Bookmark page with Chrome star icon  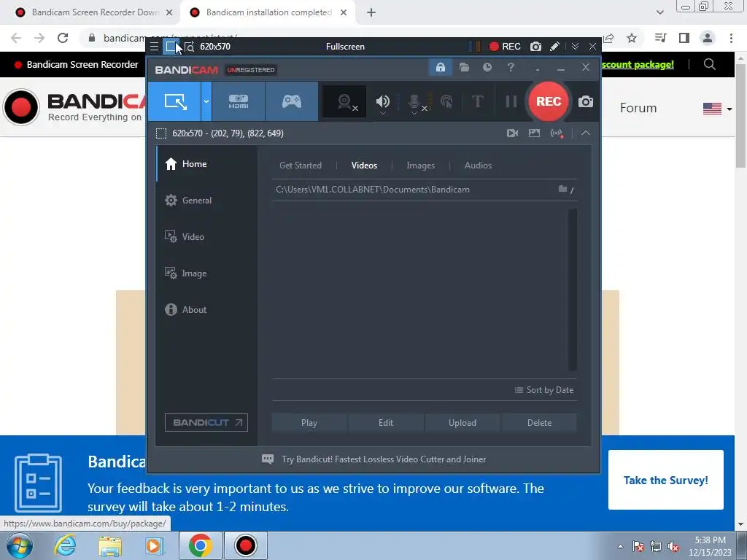[632, 38]
